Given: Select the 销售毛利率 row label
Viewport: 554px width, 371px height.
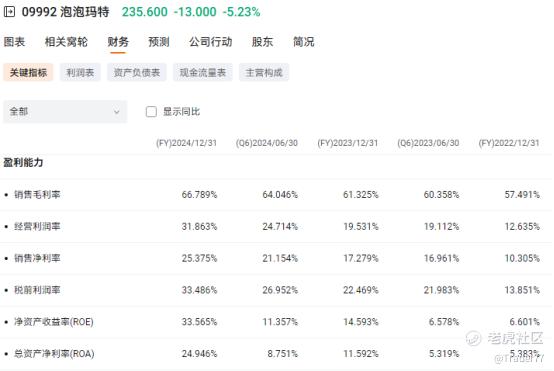Looking at the screenshot, I should pyautogui.click(x=37, y=195).
